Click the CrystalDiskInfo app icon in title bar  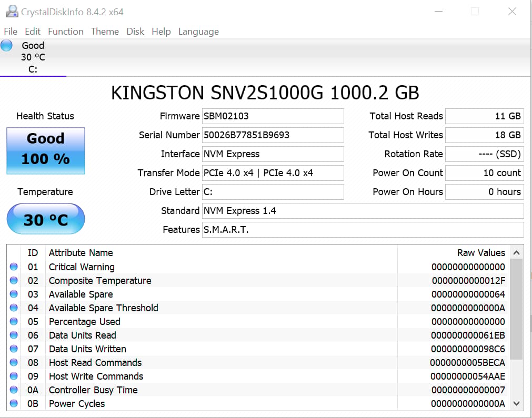pyautogui.click(x=12, y=12)
